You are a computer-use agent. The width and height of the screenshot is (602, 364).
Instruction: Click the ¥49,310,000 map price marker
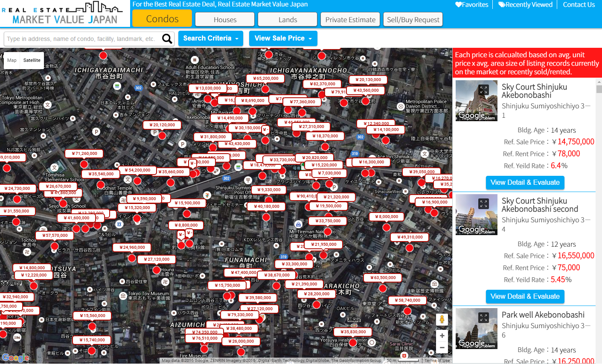point(410,237)
